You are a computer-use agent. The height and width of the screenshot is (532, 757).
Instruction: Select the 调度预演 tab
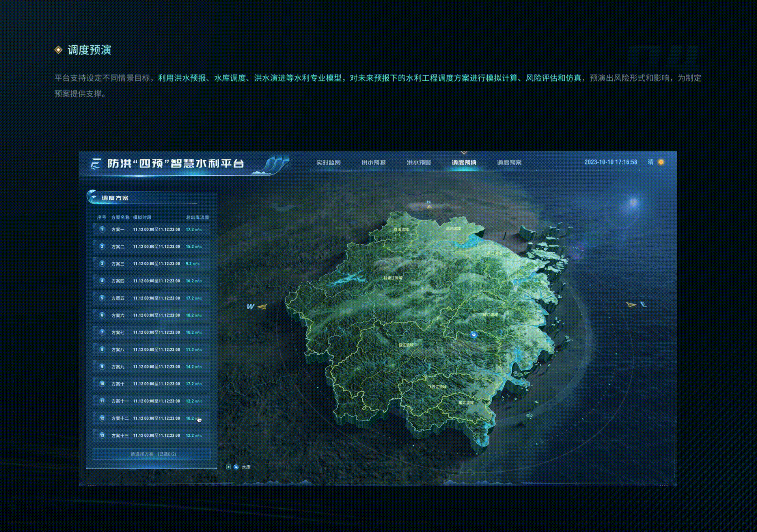[x=464, y=162]
